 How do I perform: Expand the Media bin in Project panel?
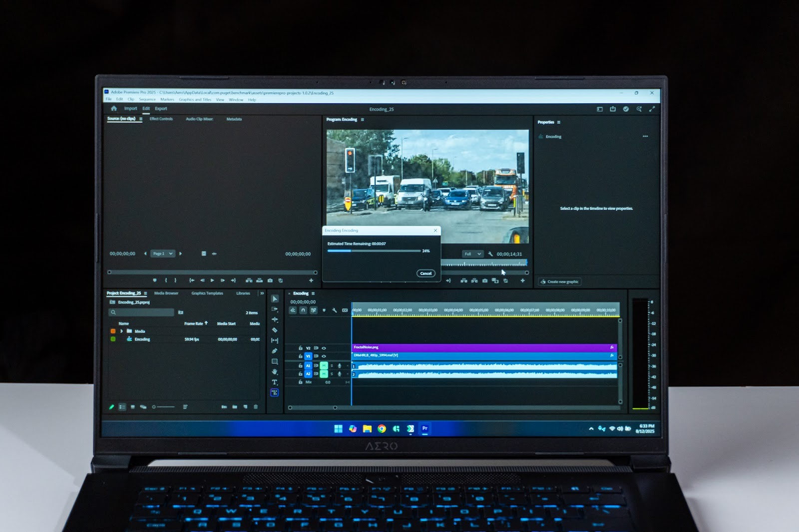click(121, 331)
